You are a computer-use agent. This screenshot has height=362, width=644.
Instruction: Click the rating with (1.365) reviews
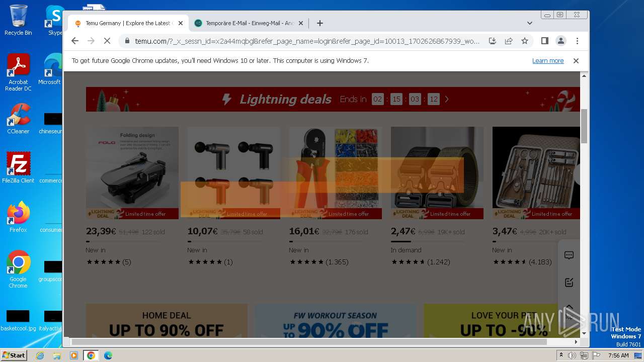coord(319,262)
